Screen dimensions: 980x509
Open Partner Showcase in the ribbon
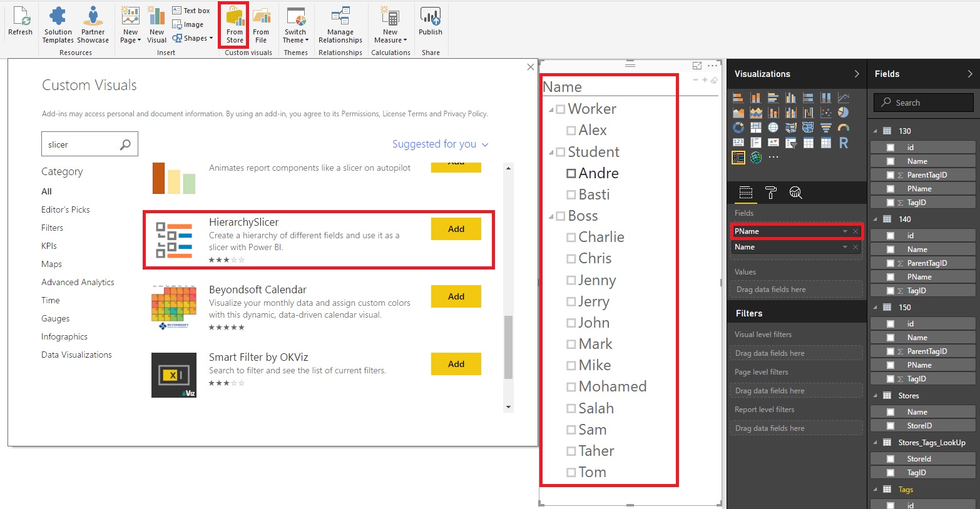93,25
